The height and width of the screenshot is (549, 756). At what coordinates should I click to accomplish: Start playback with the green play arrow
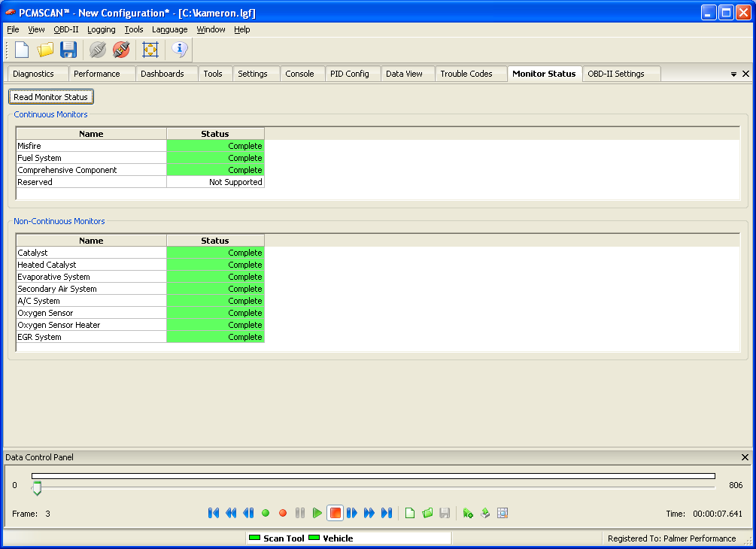pos(317,513)
